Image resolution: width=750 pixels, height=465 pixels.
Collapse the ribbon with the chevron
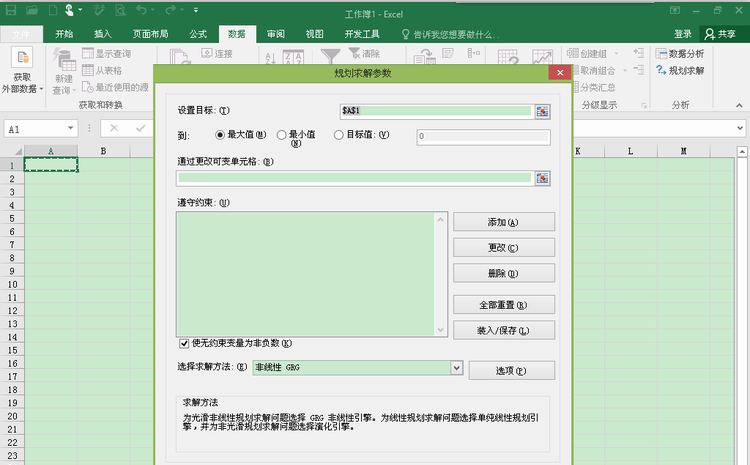click(739, 105)
